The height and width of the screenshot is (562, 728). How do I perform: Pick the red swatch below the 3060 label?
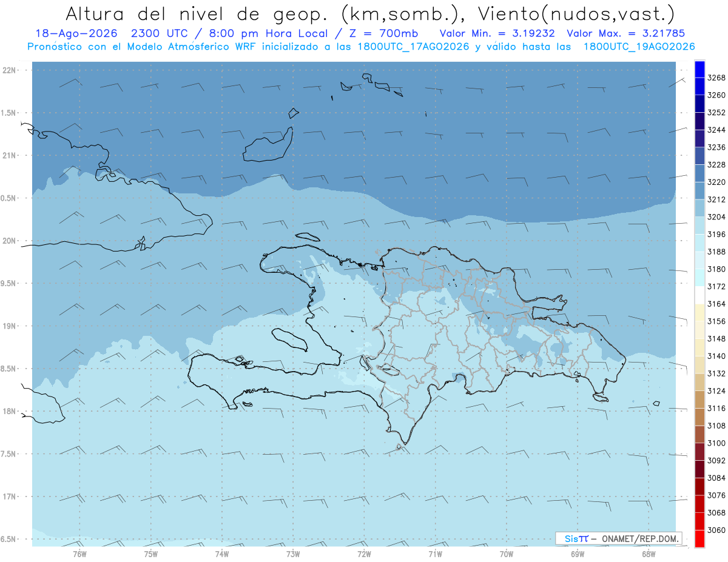pyautogui.click(x=699, y=538)
